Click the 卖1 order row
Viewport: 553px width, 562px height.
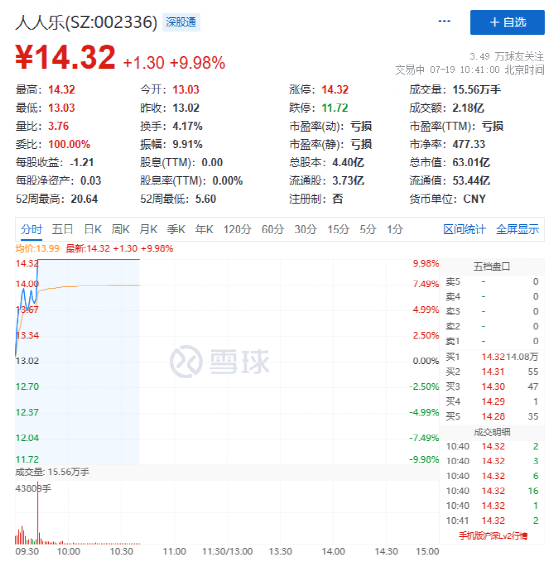coord(492,341)
